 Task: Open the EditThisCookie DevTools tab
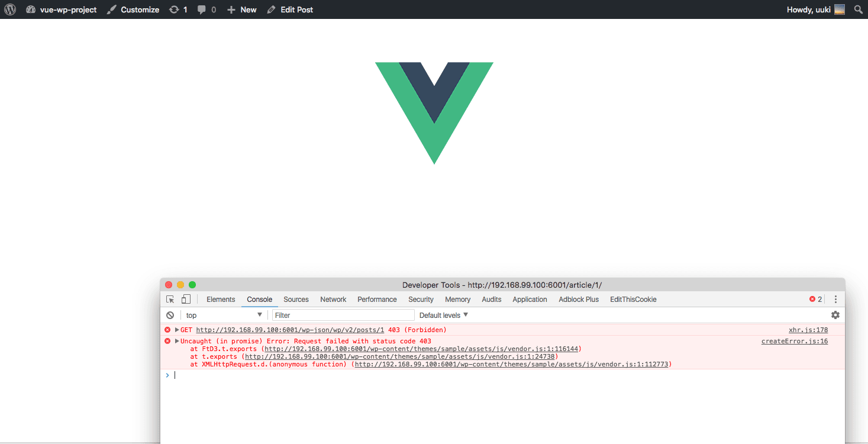633,300
